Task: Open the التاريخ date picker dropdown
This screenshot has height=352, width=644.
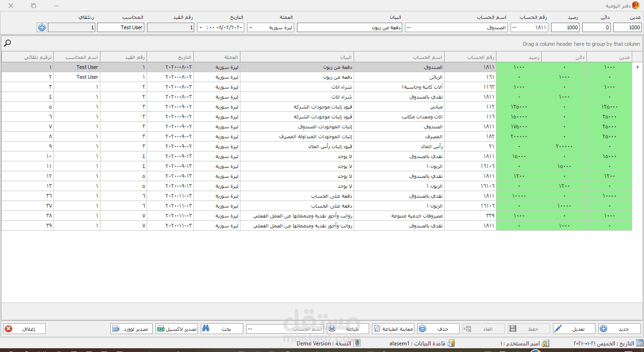Action: [201, 28]
